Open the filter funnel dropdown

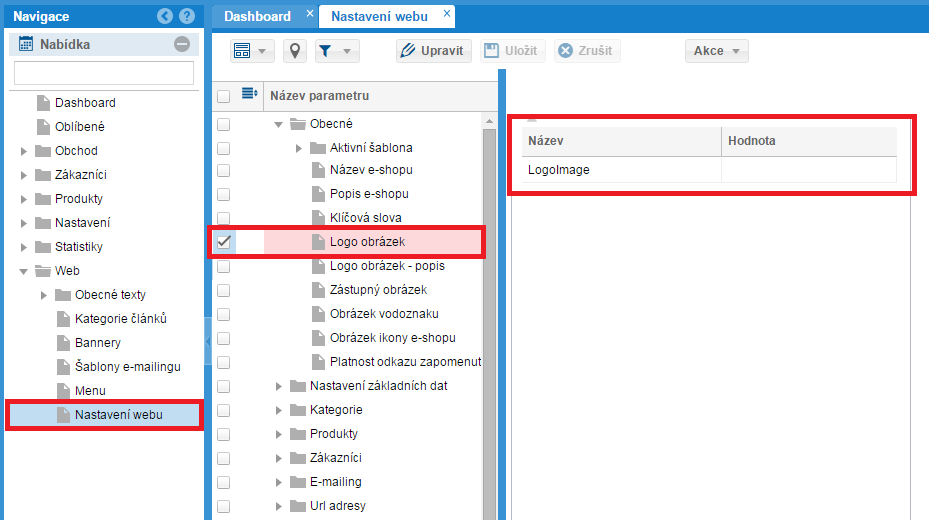coord(336,51)
